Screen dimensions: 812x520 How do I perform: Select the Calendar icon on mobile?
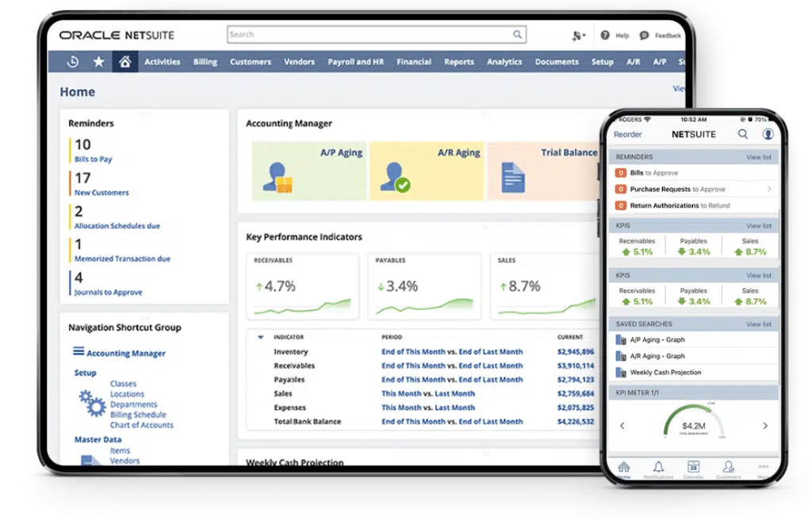pyautogui.click(x=693, y=467)
